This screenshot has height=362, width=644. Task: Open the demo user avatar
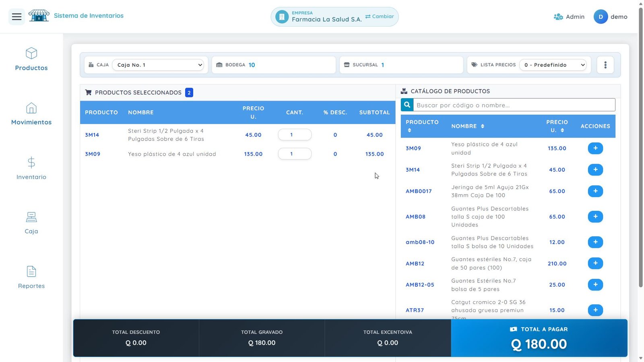(601, 17)
